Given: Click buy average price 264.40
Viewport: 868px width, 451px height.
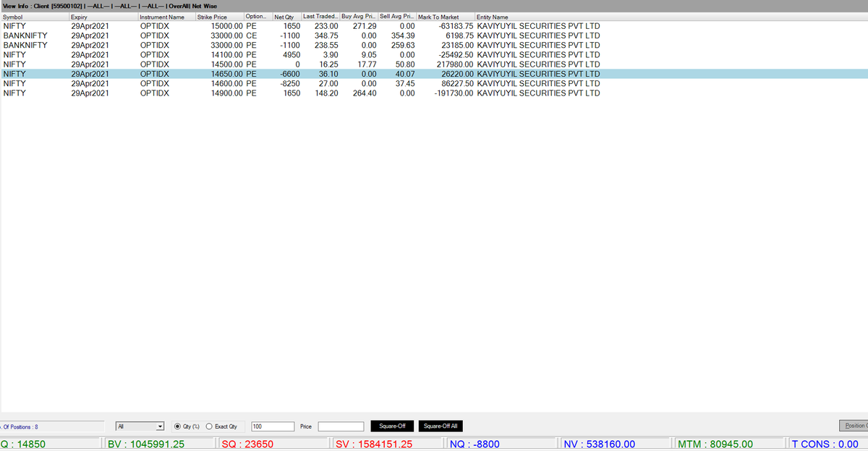Looking at the screenshot, I should tap(365, 93).
